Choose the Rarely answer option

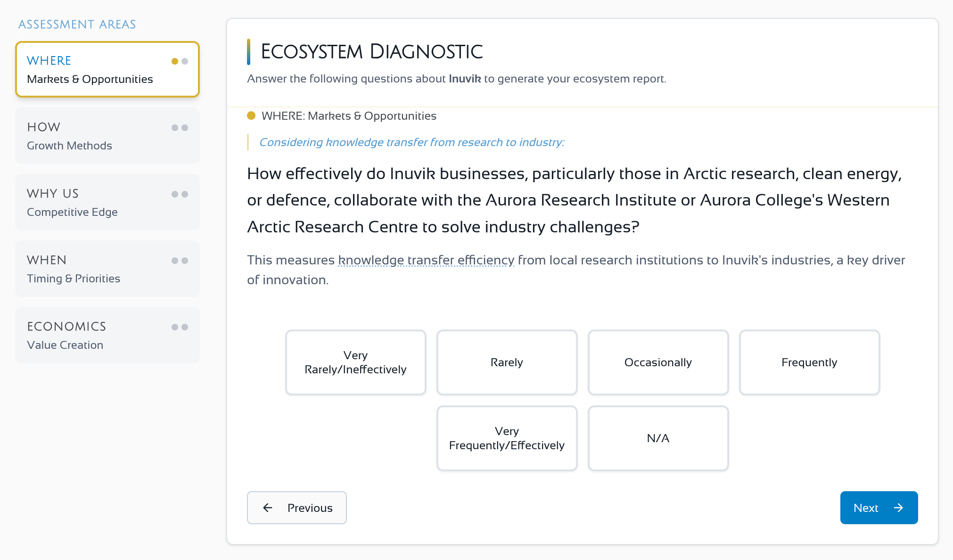coord(507,362)
